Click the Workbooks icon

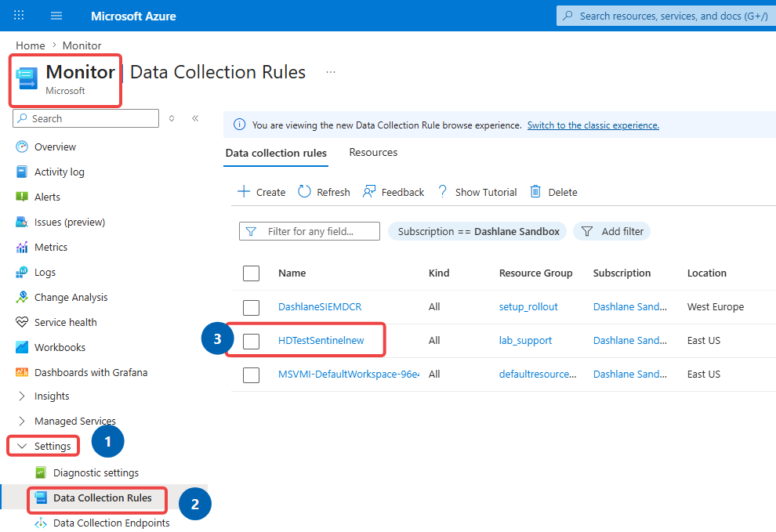point(22,347)
